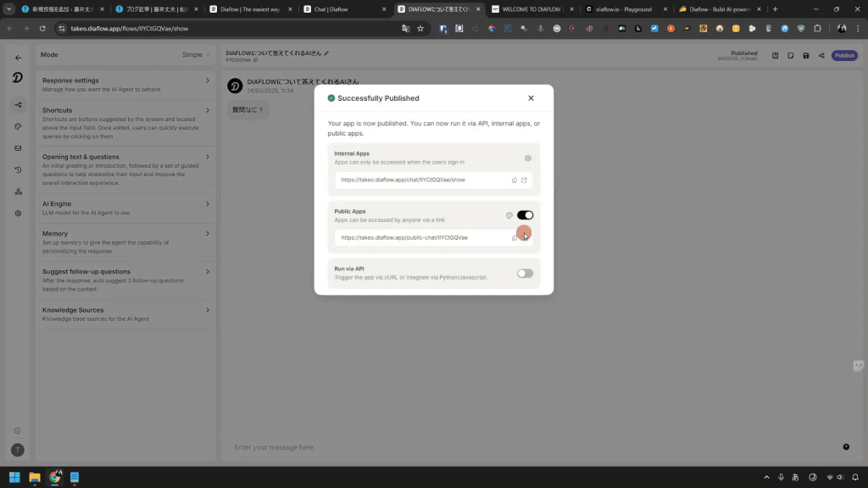Reload the current page
Viewport: 868px width, 488px height.
point(42,28)
